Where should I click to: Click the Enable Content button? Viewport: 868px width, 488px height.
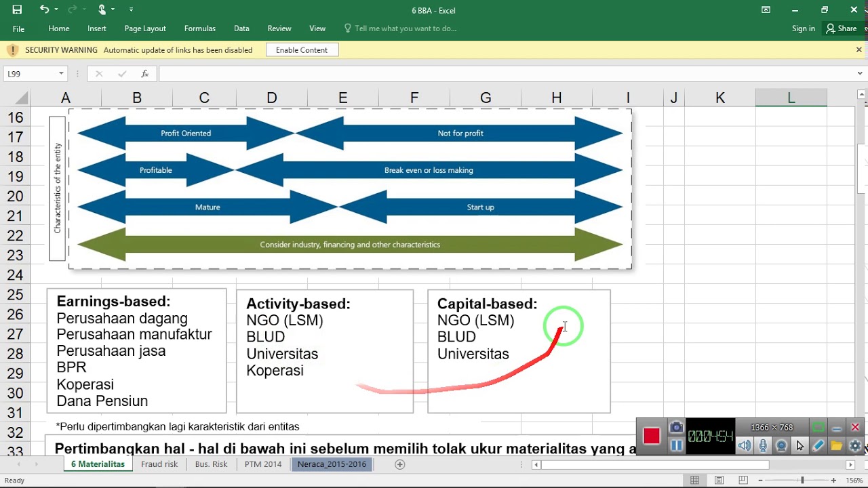click(302, 50)
